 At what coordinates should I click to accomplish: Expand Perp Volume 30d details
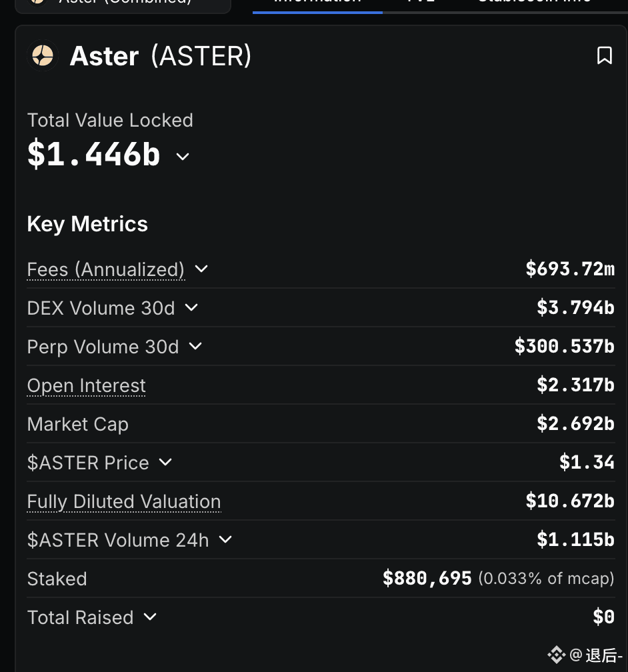(x=195, y=346)
